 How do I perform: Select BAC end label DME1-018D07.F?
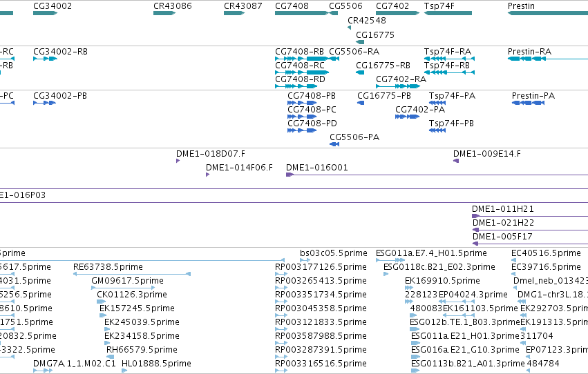tap(211, 154)
